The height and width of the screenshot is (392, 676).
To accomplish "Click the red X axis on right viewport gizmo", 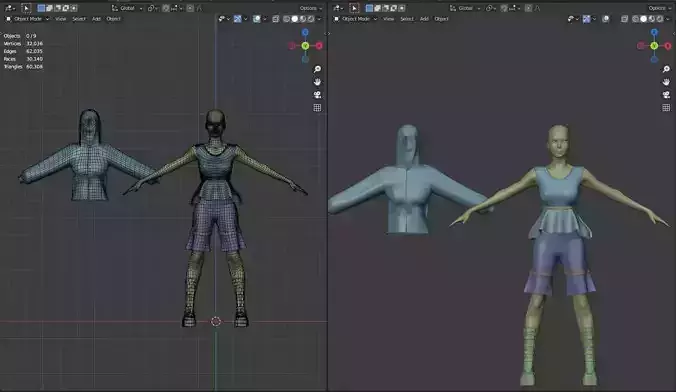I will [x=668, y=46].
